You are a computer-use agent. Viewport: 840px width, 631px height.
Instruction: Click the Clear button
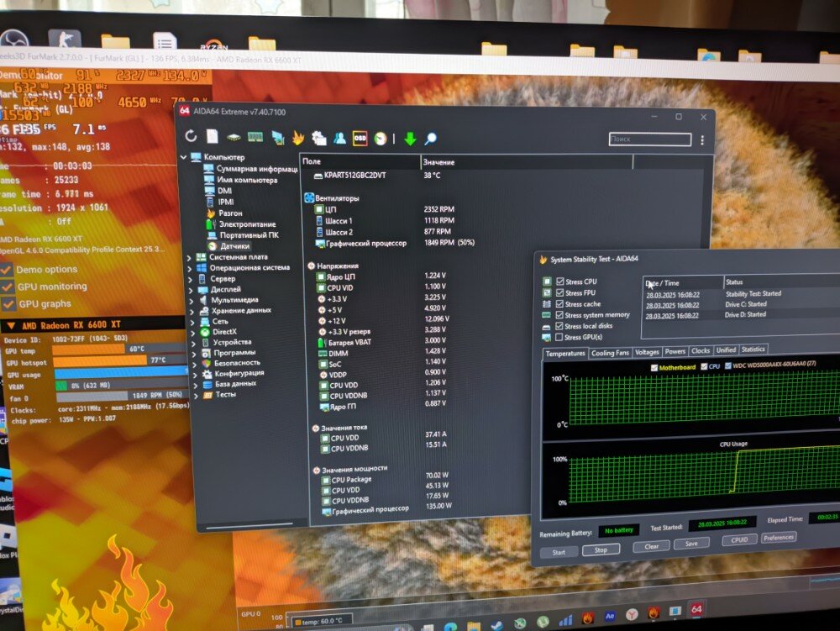click(652, 546)
